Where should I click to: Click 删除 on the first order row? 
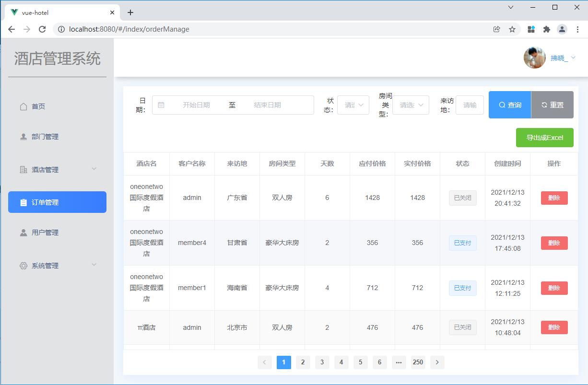[x=554, y=198]
